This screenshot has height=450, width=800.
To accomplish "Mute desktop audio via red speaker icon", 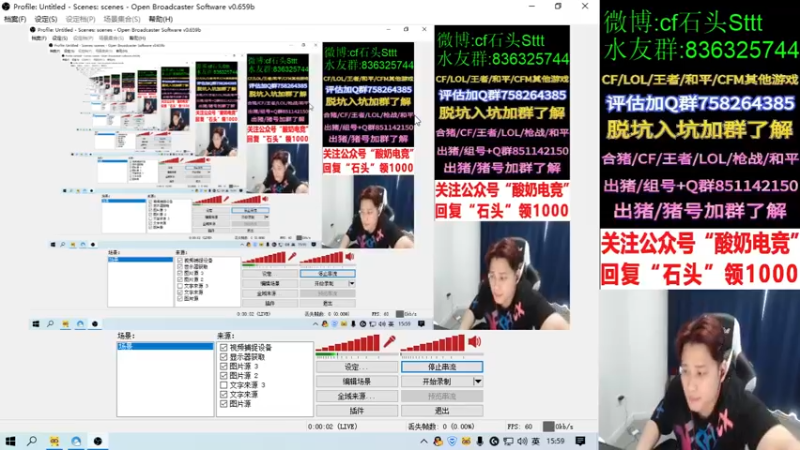I will (x=474, y=341).
